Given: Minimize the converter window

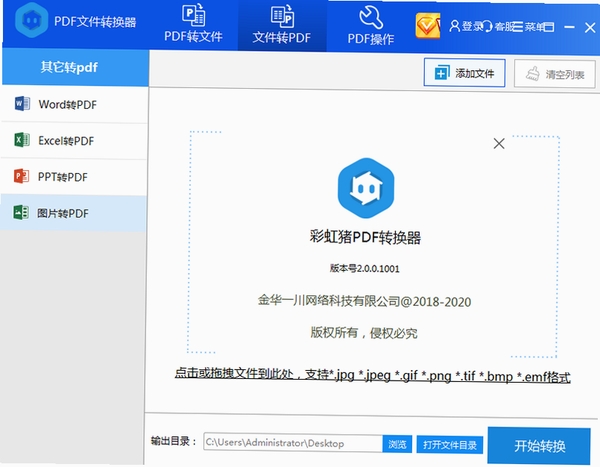Looking at the screenshot, I should pos(569,27).
